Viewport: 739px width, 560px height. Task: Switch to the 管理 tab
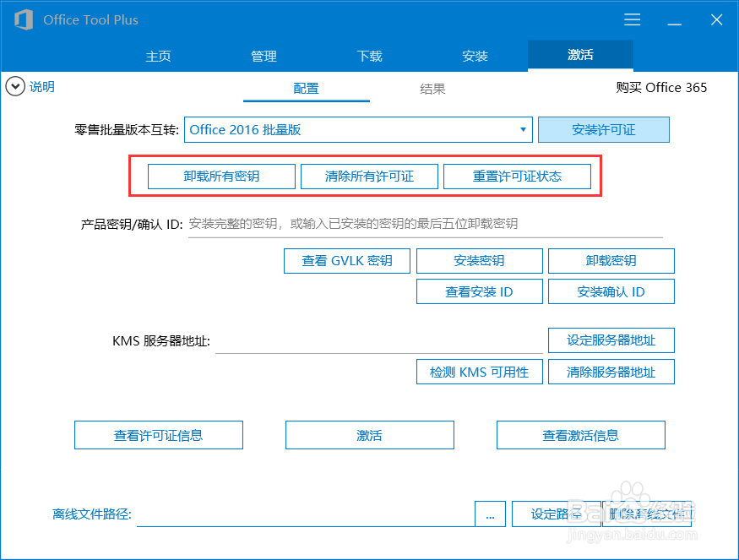coord(264,56)
